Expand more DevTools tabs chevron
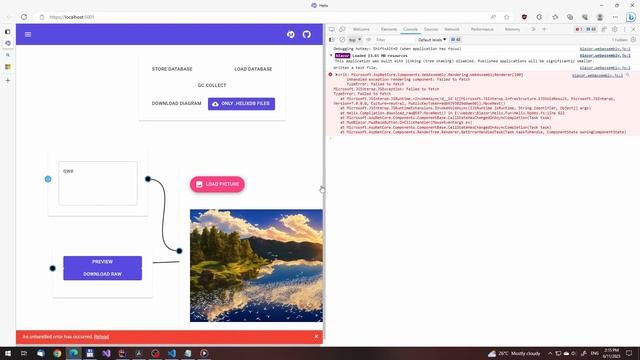 tap(533, 29)
